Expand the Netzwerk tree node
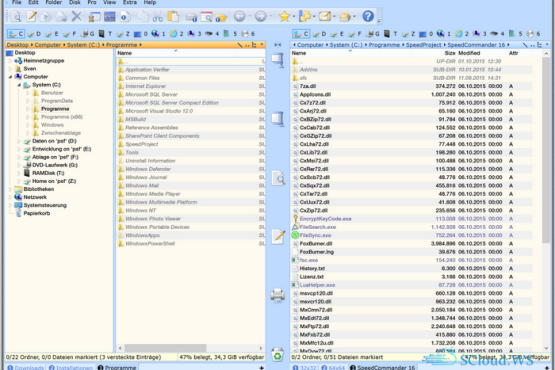Viewport: 555px width, 370px height. (x=10, y=197)
